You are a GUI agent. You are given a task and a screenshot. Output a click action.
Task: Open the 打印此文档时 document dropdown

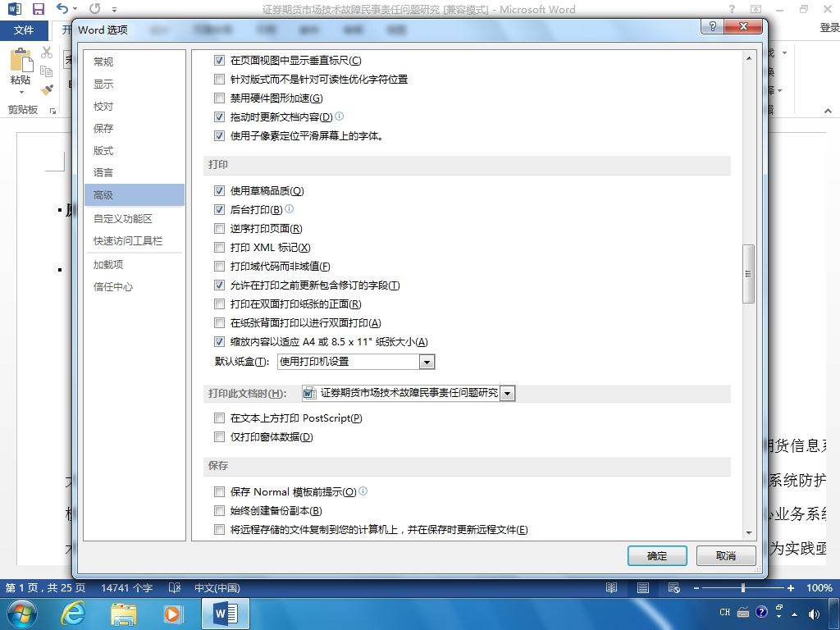tap(507, 393)
